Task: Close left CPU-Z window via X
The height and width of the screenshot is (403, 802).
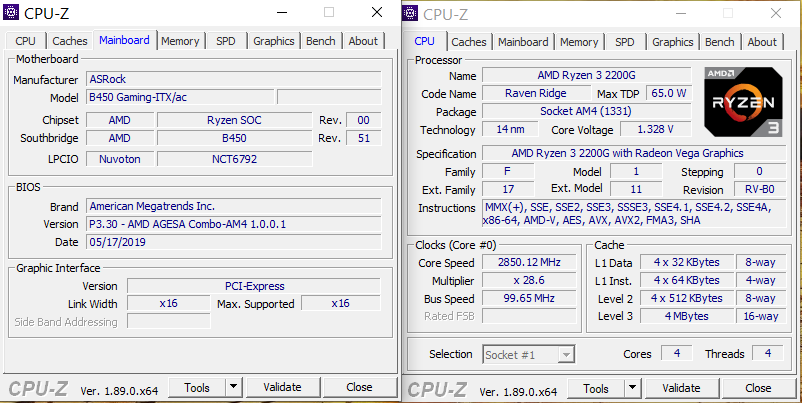Action: 377,12
